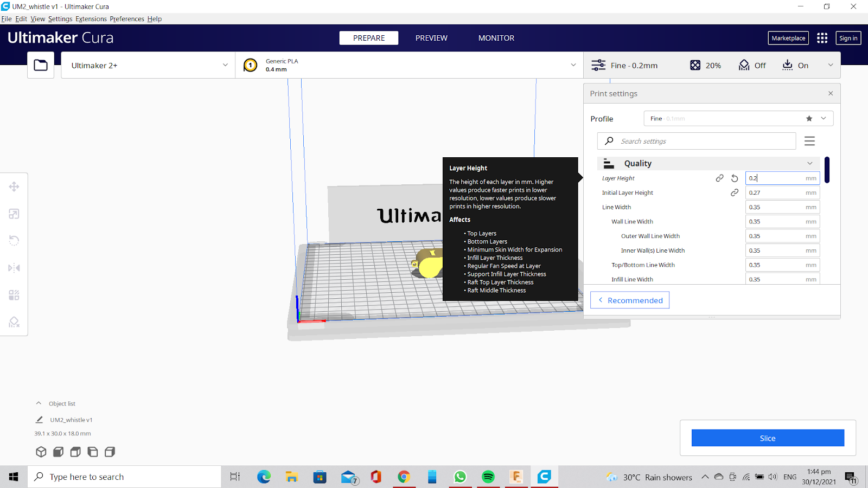Select the Per Model Settings tool
Viewport: 868px width, 488px height.
[x=14, y=295]
